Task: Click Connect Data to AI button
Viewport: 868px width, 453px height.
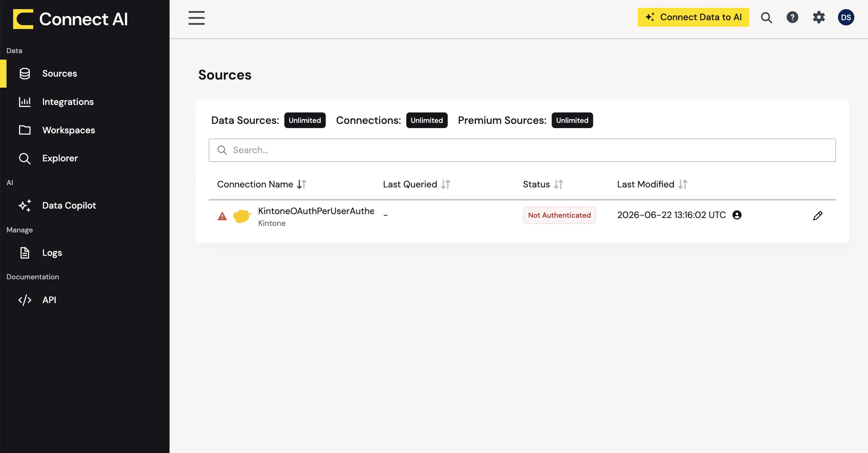Action: (693, 17)
